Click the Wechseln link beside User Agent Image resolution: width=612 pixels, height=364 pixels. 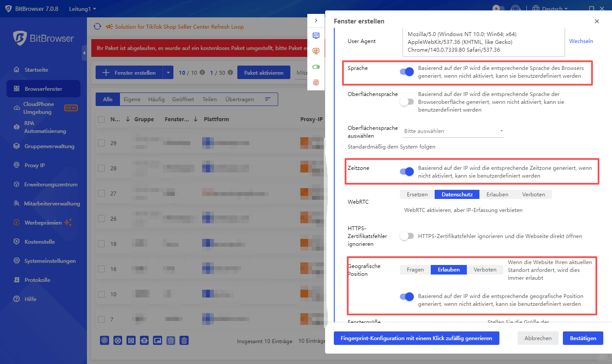(581, 41)
